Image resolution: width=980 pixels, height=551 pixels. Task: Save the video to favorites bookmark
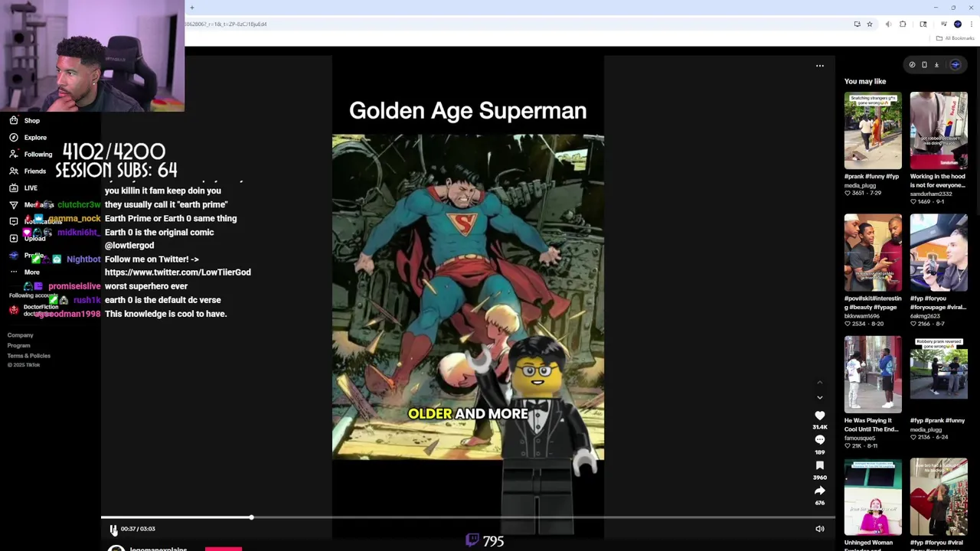coord(820,465)
